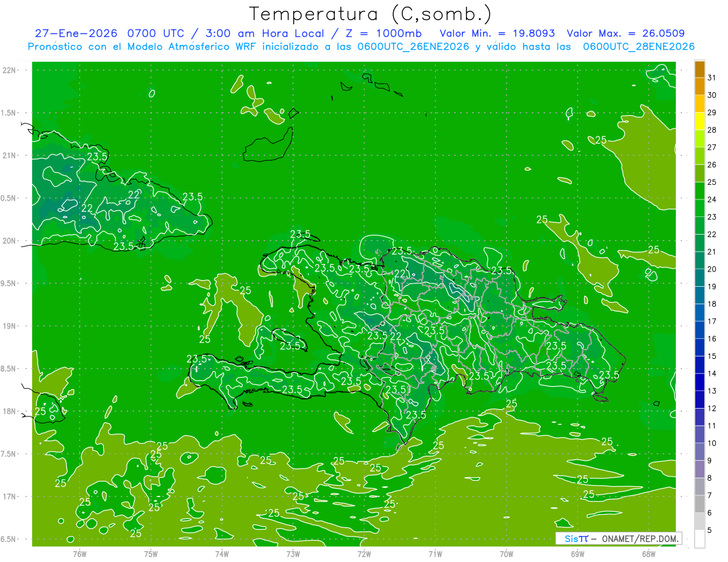
Task: Select the "Z = 1000mb" level text
Action: pos(385,33)
